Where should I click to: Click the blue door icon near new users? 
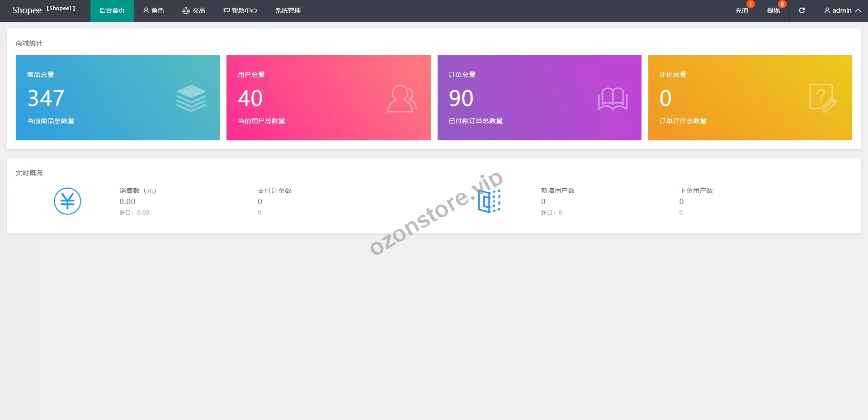(489, 201)
